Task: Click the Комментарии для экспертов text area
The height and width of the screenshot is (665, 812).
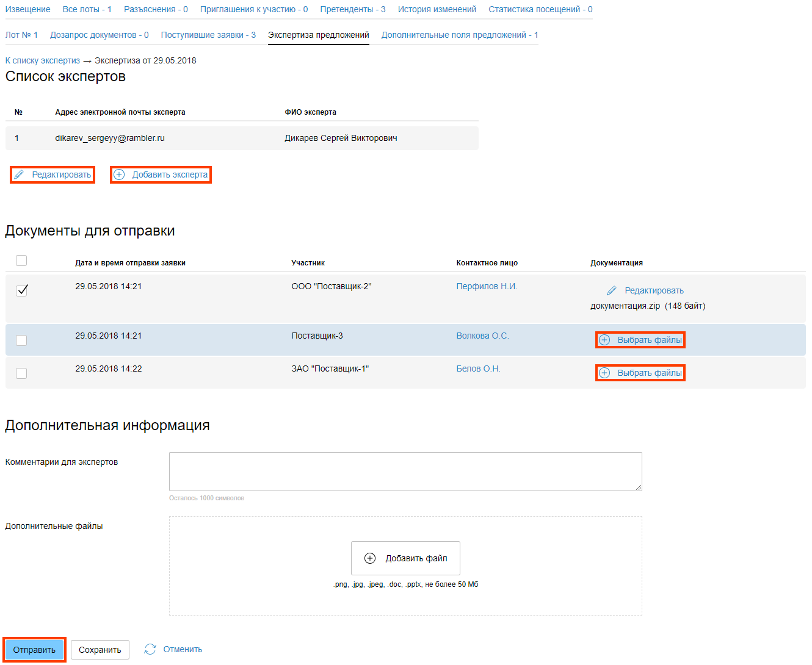Action: click(x=405, y=472)
